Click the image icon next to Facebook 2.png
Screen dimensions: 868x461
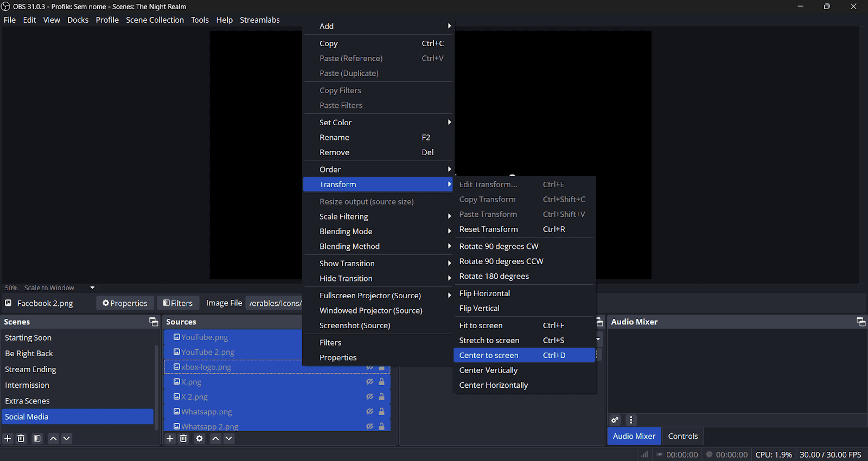[x=8, y=303]
